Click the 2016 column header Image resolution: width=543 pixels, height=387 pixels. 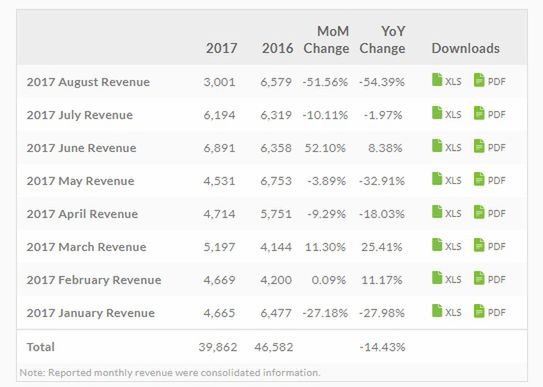(x=278, y=48)
